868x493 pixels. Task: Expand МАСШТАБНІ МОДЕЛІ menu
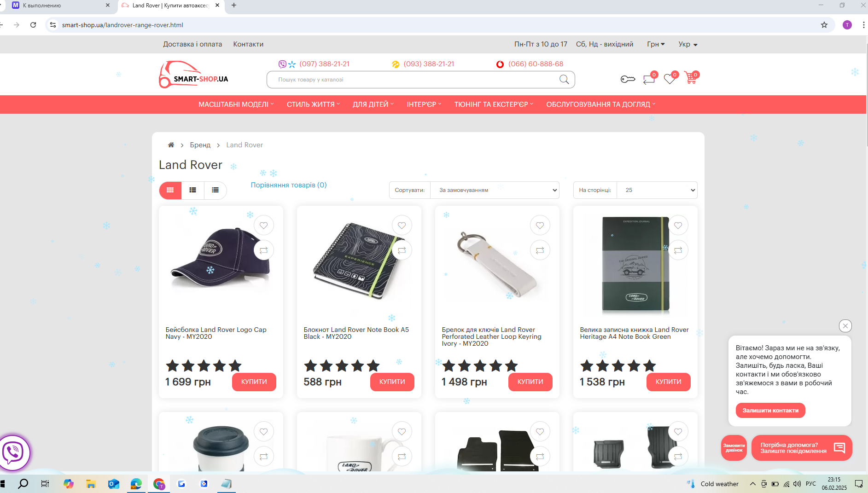236,104
